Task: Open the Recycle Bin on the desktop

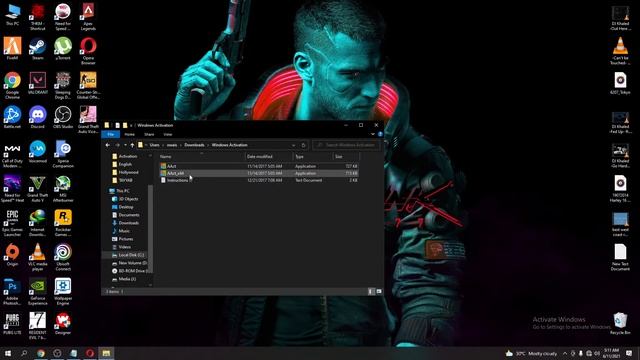Action: pyautogui.click(x=620, y=324)
